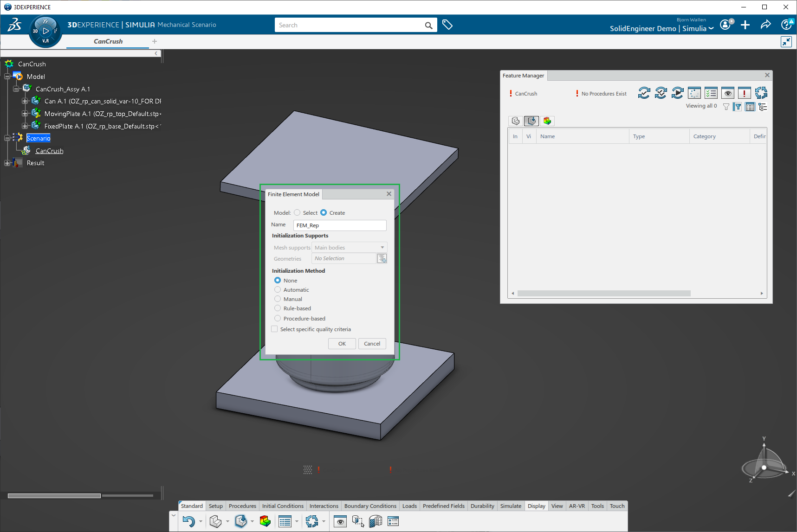Select the Automatic initialization method

[278, 290]
